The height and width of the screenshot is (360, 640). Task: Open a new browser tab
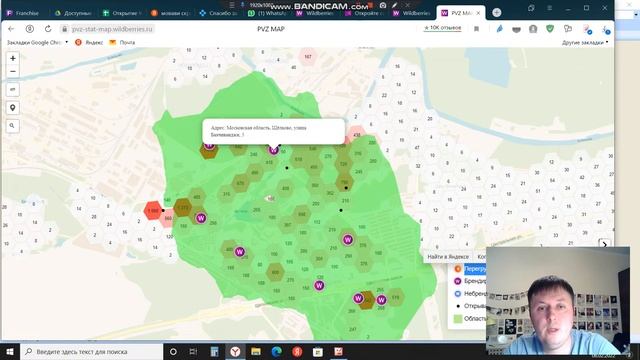coord(496,13)
